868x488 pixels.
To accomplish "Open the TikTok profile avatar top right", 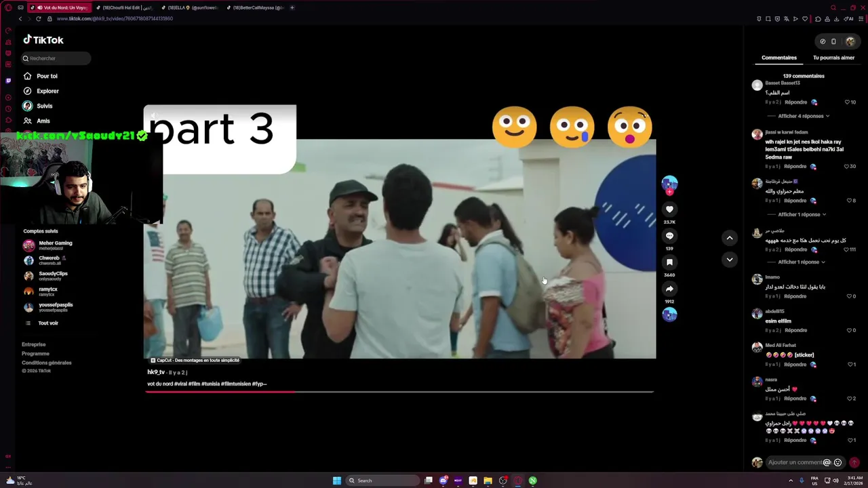I will coord(850,41).
